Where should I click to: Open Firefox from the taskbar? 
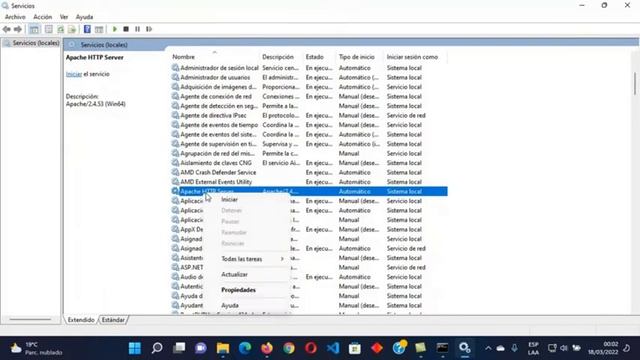[267, 348]
